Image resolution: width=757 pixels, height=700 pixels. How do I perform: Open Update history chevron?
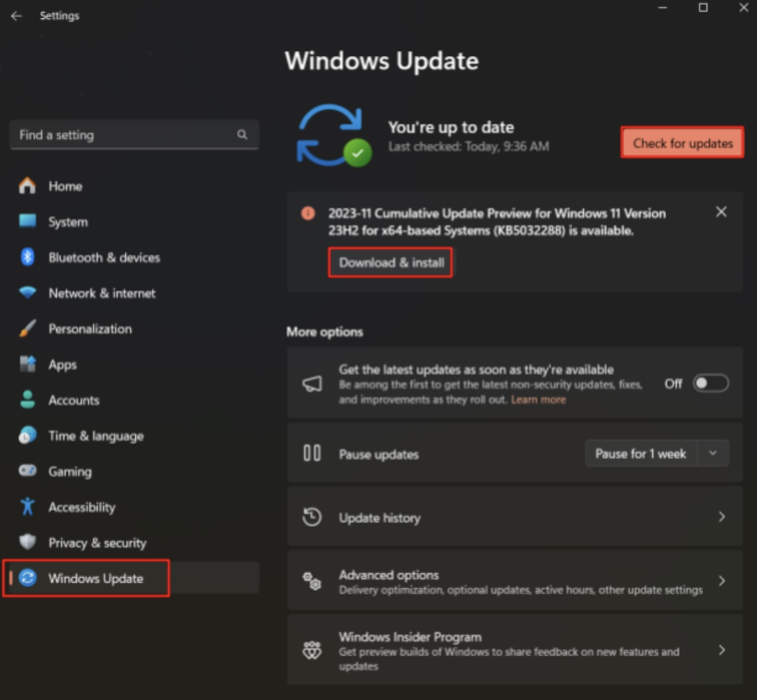(721, 517)
